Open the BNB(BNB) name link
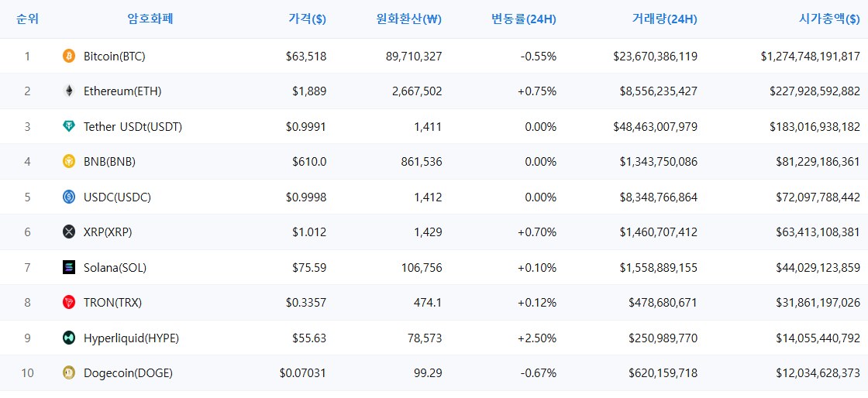 pos(109,162)
